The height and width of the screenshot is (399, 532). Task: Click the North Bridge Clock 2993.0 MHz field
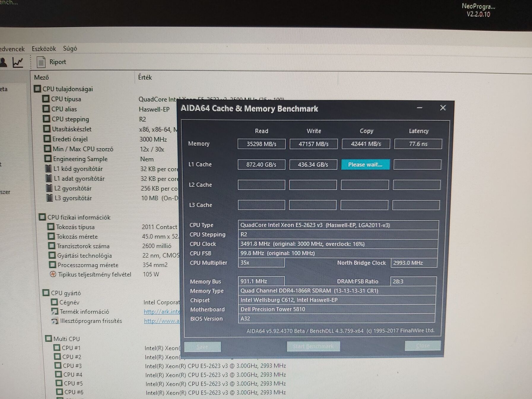(414, 263)
